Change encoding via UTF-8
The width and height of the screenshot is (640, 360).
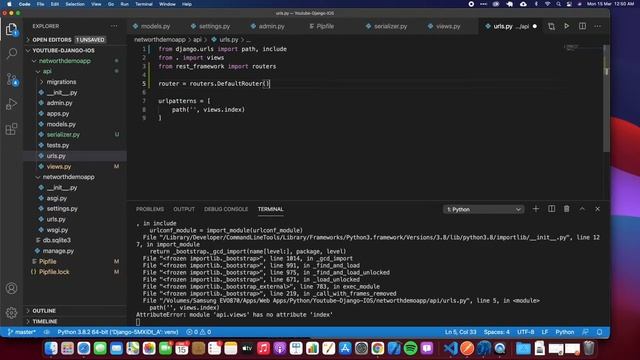(x=526, y=332)
